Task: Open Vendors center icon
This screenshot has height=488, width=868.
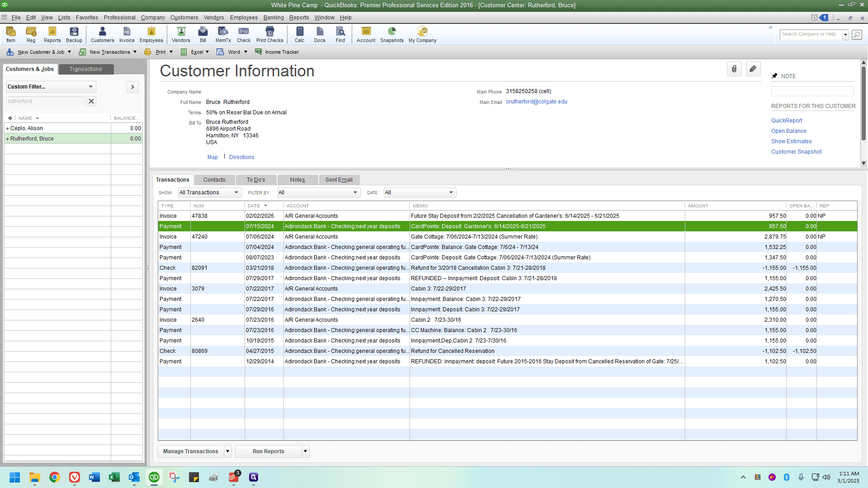Action: (181, 35)
